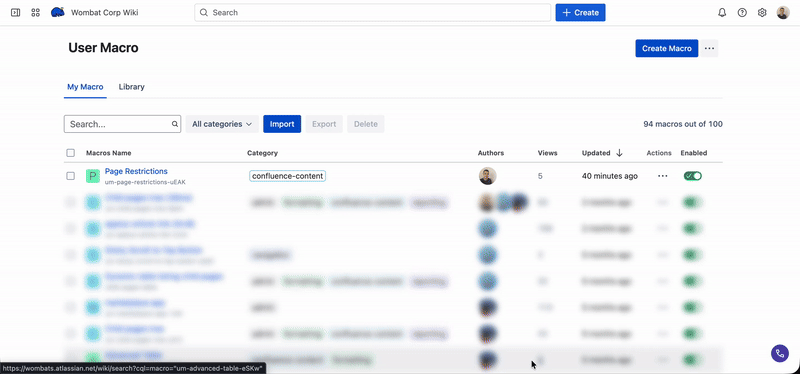Click the 94 macros out of 100 text
Screen dimensions: 800x374
(683, 124)
